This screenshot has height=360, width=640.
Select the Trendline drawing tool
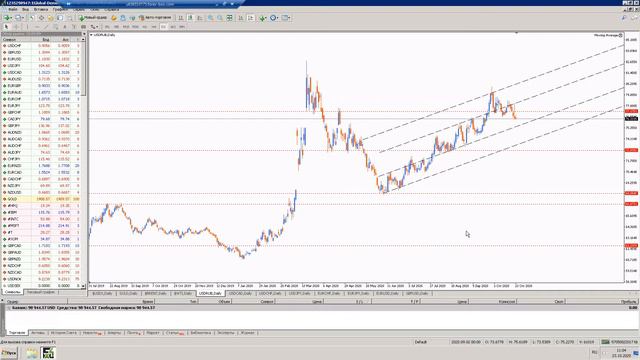coord(46,27)
